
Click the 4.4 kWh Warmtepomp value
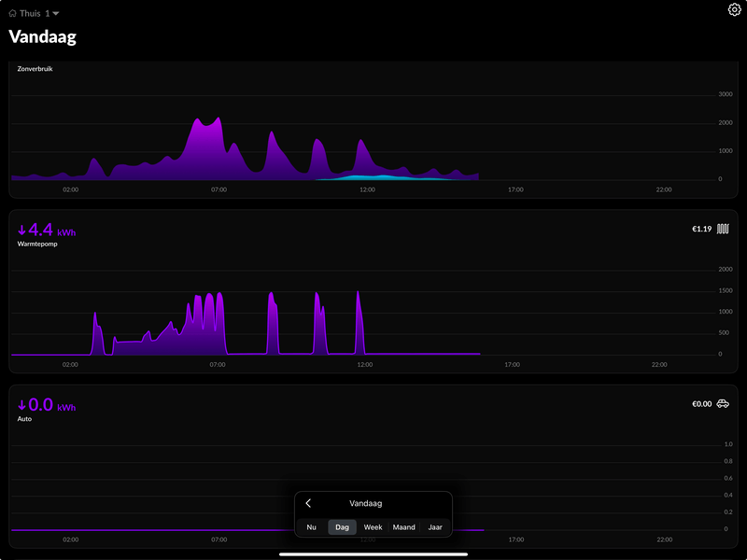(x=47, y=230)
